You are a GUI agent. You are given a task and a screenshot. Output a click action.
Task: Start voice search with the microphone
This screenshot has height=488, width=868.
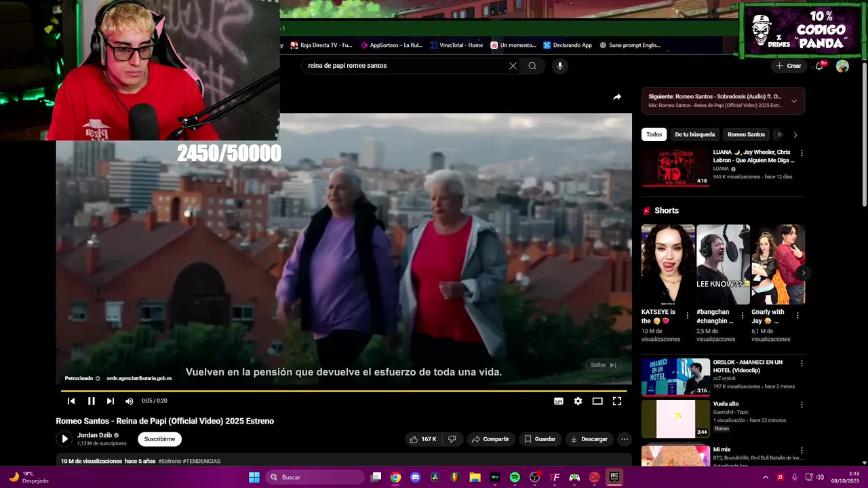559,66
